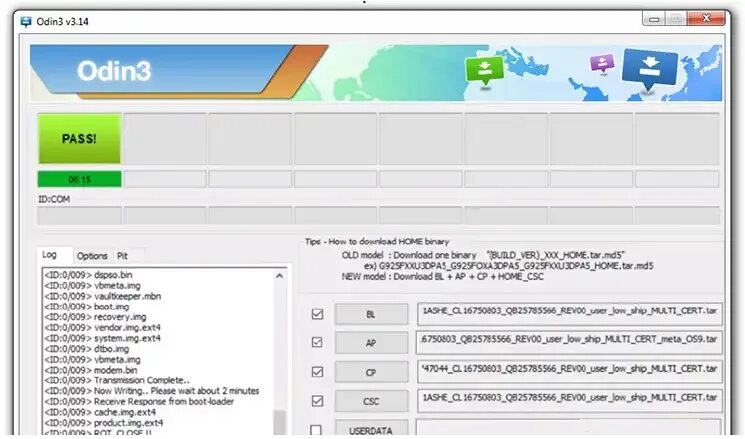This screenshot has height=439, width=745.
Task: Click the ID:COM label
Action: click(x=54, y=199)
